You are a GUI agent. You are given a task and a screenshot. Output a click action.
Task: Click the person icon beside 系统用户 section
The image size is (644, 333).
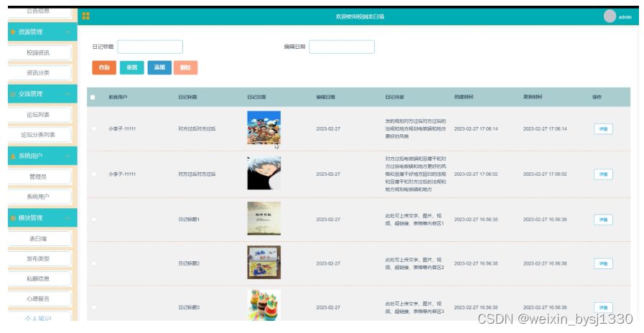point(13,156)
